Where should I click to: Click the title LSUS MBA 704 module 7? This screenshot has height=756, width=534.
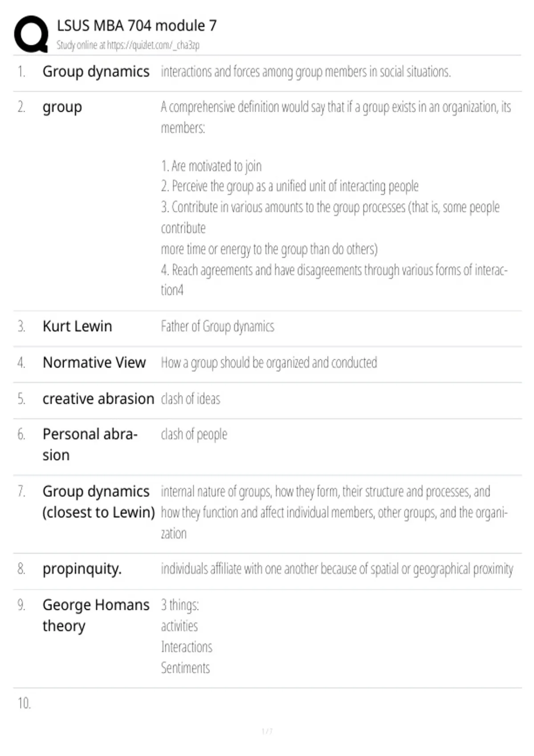(137, 26)
